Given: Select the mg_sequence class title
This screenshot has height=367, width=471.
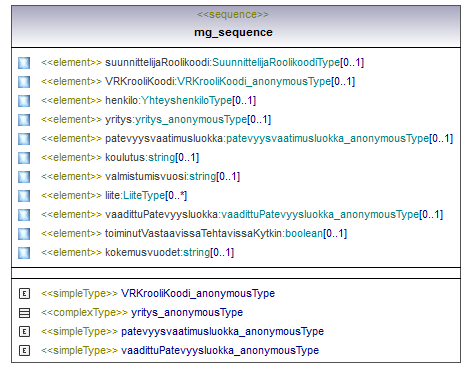Looking at the screenshot, I should click(x=233, y=32).
